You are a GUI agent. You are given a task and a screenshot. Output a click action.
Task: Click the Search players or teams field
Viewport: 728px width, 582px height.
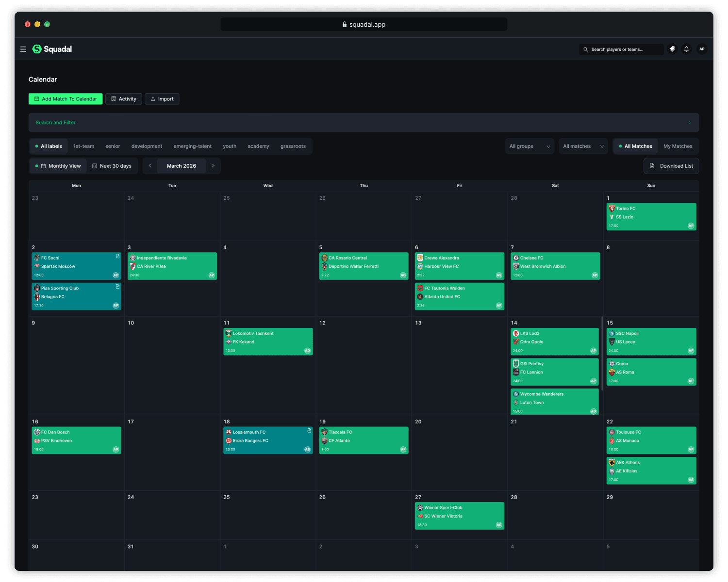point(621,49)
